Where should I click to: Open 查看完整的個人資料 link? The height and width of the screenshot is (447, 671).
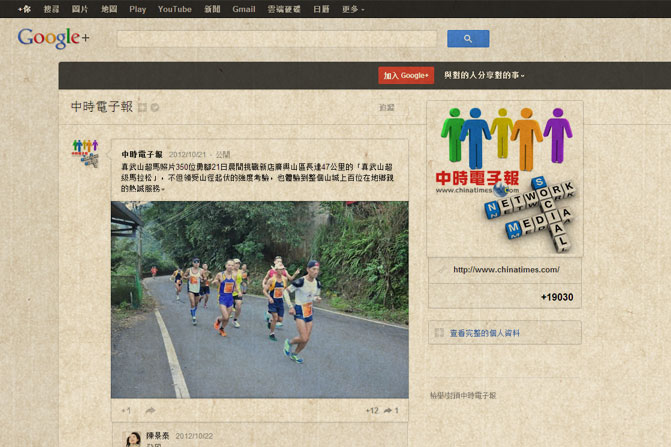point(484,333)
